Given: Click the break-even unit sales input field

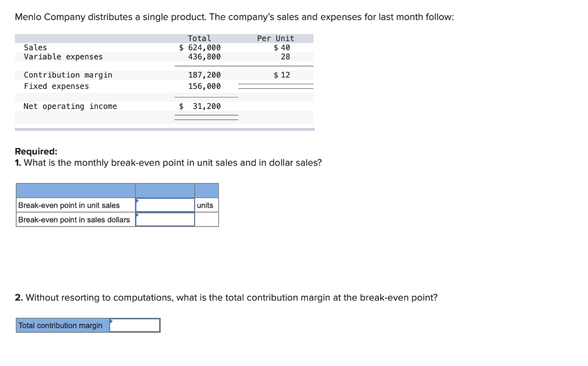Looking at the screenshot, I should [165, 205].
